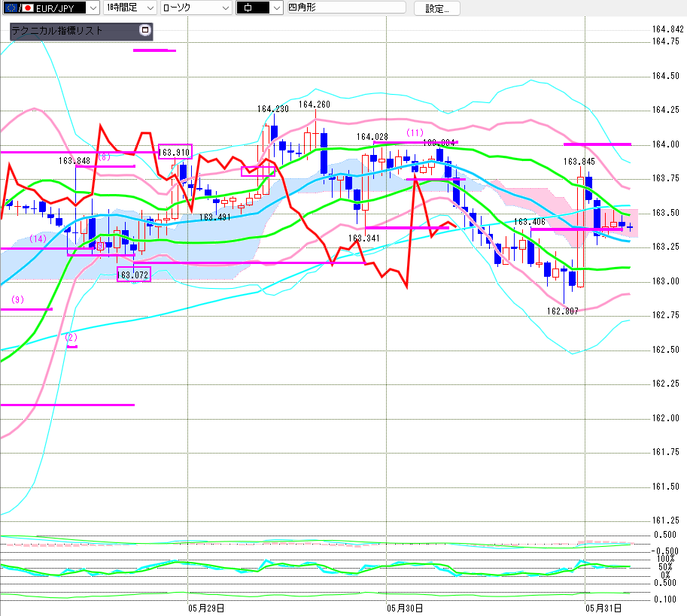Select the boxed 163.072 low price label
Image resolution: width=687 pixels, height=616 pixels.
(133, 275)
